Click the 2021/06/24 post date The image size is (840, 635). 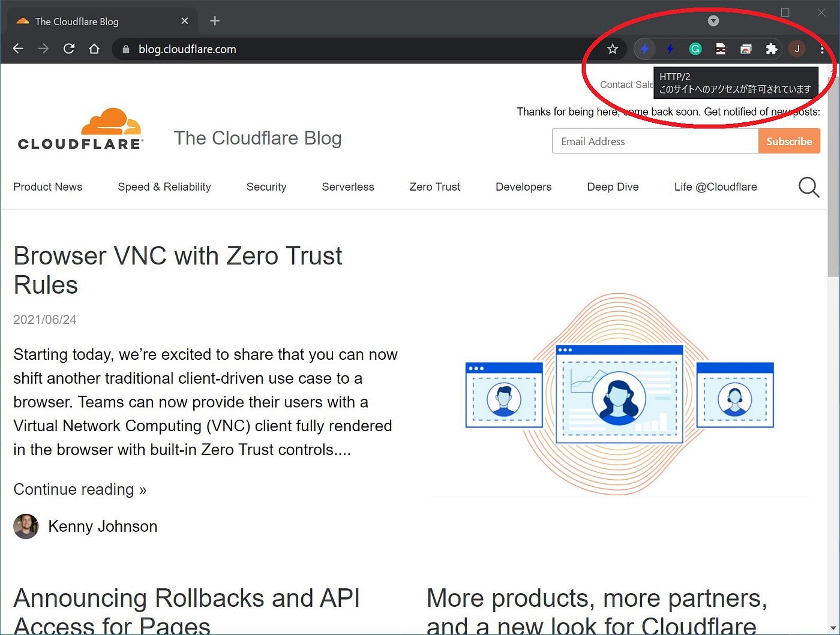(x=45, y=320)
